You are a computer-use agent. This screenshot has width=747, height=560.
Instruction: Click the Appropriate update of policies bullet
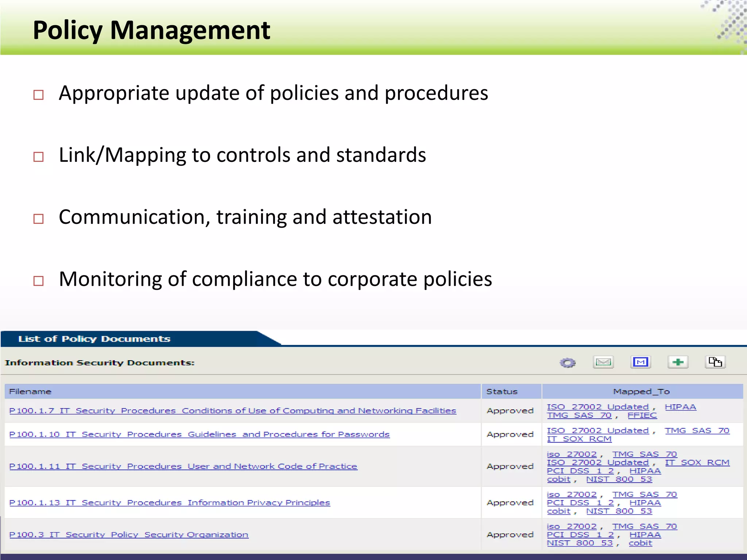pyautogui.click(x=274, y=93)
